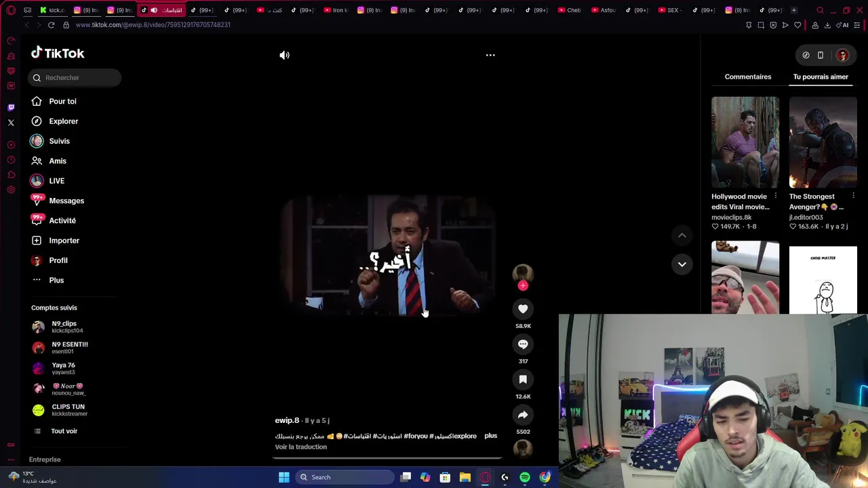Open Opera sidebar player icon
The image size is (868, 488).
(x=11, y=145)
